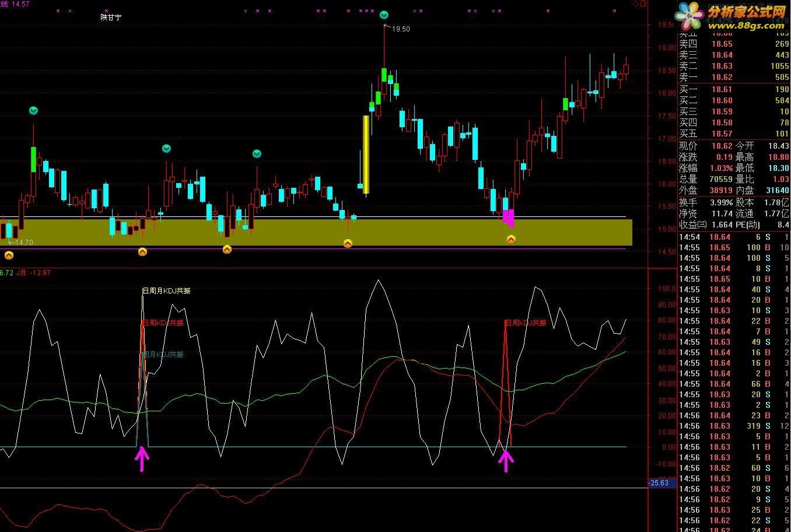Click the 净资 11.74 value

(722, 213)
